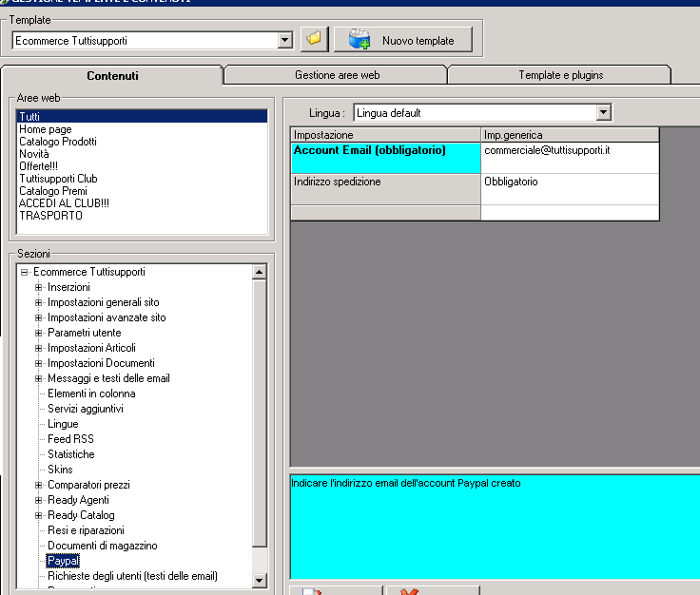Select Richieste degli utenti section

point(132,576)
